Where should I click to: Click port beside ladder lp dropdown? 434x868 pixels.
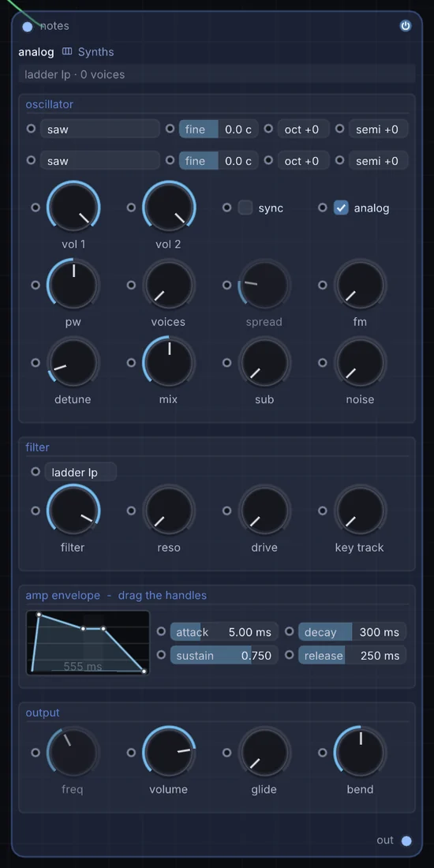(36, 471)
